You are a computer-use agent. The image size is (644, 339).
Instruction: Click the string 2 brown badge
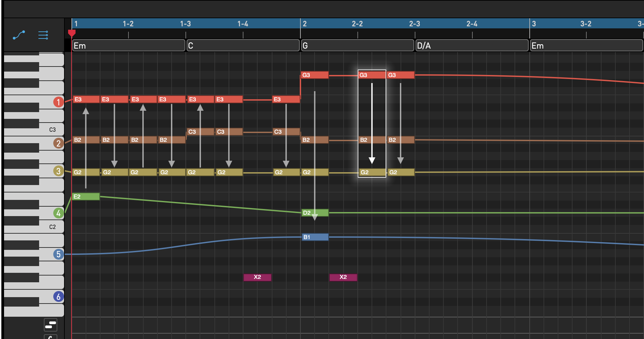[58, 143]
